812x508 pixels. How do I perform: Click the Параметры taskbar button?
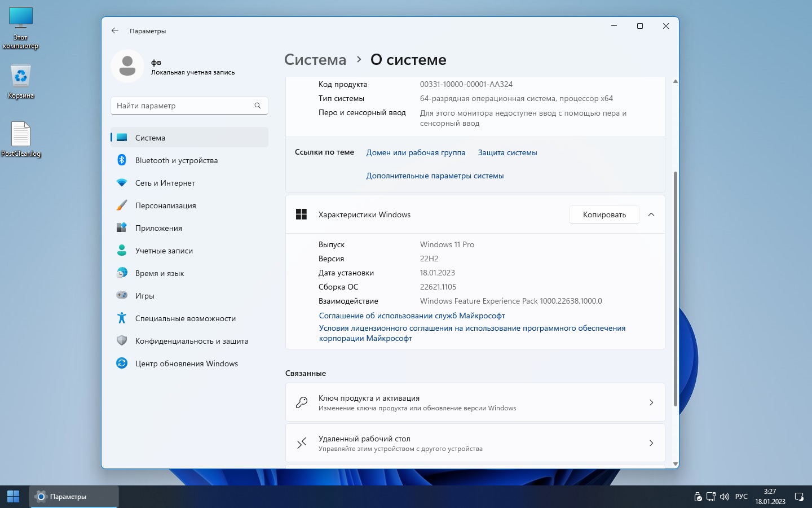tap(74, 497)
